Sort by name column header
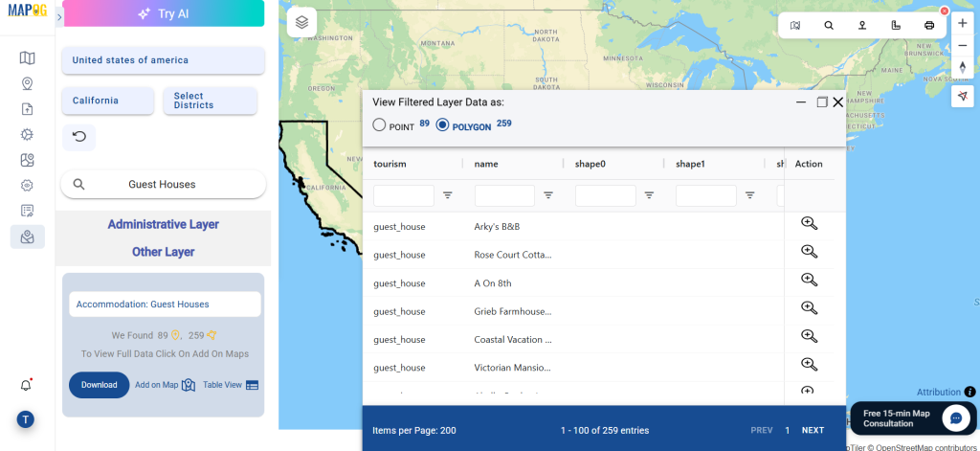The width and height of the screenshot is (980, 451). click(486, 164)
